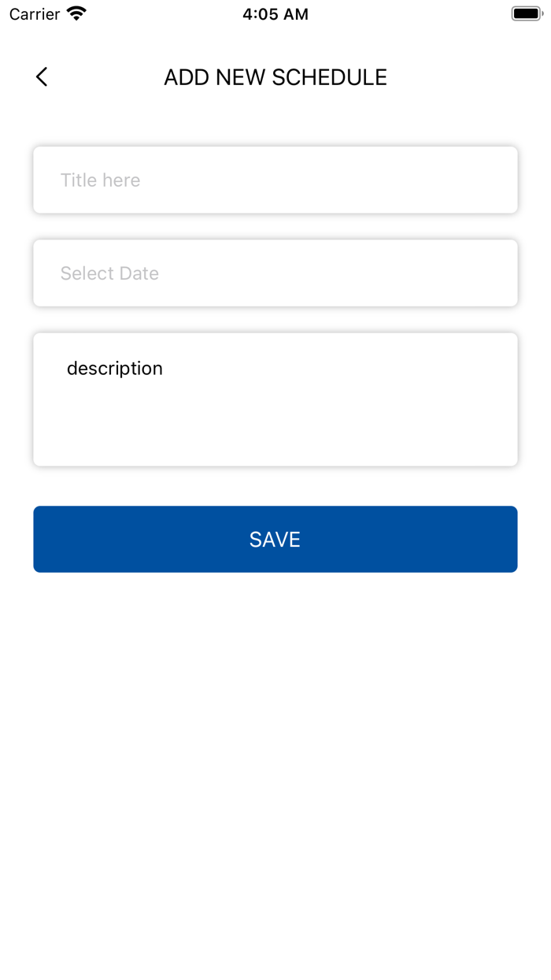The width and height of the screenshot is (551, 980).
Task: Tap the Carrier label in status bar
Action: (35, 14)
